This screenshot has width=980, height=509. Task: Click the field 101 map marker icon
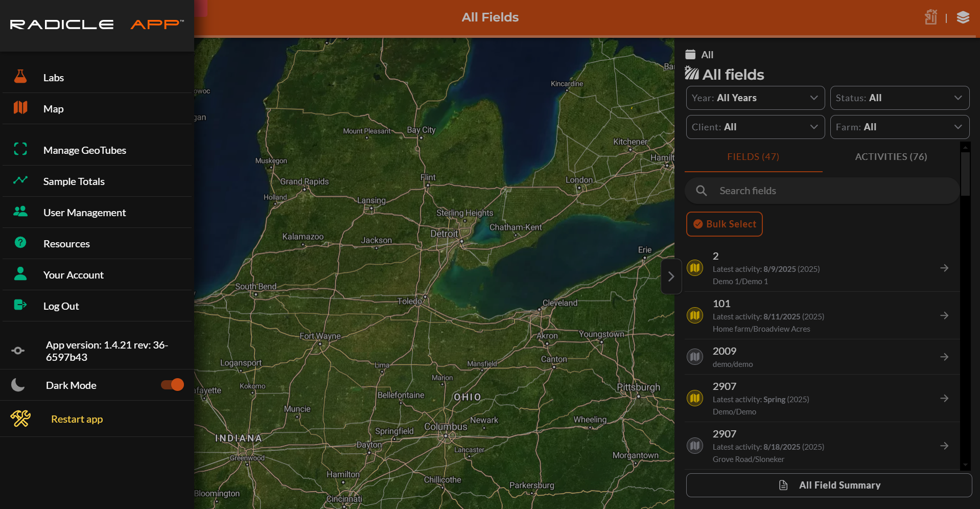click(695, 315)
